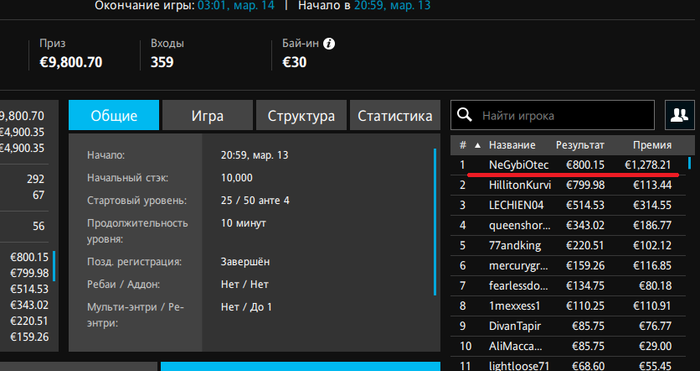Select player AliMacca... row

pos(568,346)
